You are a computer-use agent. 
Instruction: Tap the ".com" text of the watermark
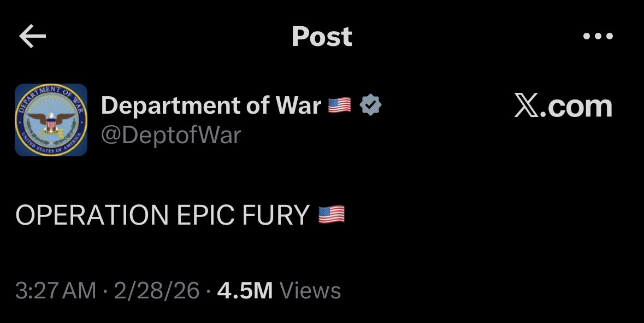[x=576, y=106]
